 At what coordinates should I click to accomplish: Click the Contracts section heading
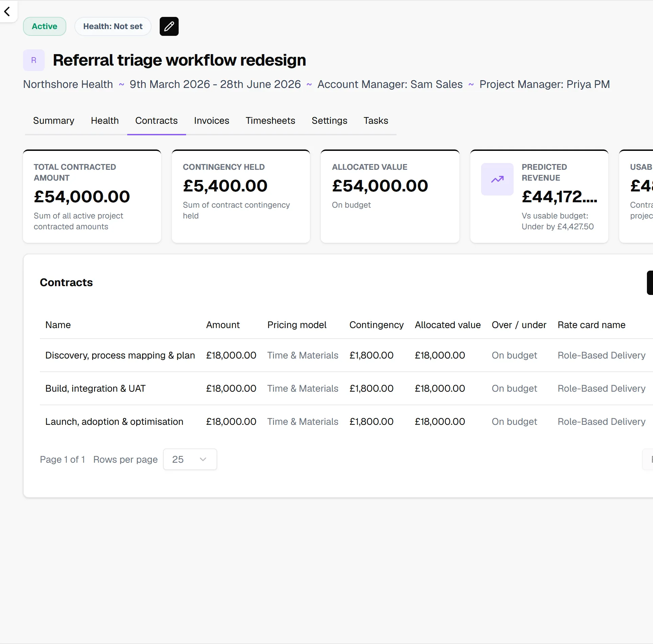66,282
